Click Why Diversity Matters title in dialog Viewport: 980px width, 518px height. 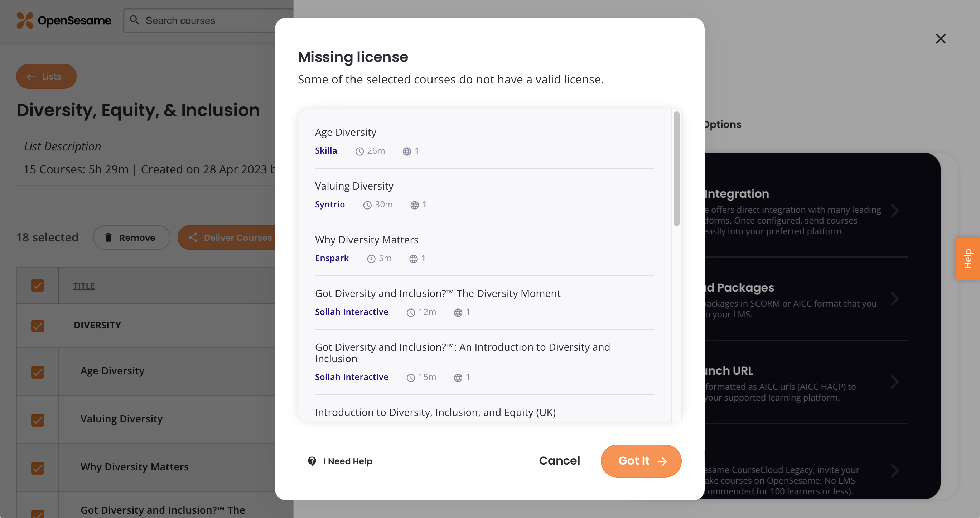pos(367,239)
